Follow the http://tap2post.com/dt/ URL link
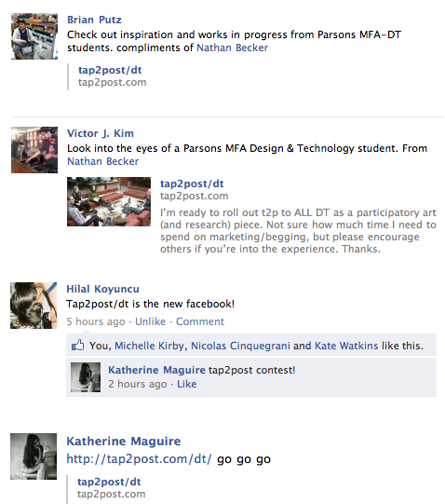Screen dimensions: 445x504 pyautogui.click(x=139, y=458)
